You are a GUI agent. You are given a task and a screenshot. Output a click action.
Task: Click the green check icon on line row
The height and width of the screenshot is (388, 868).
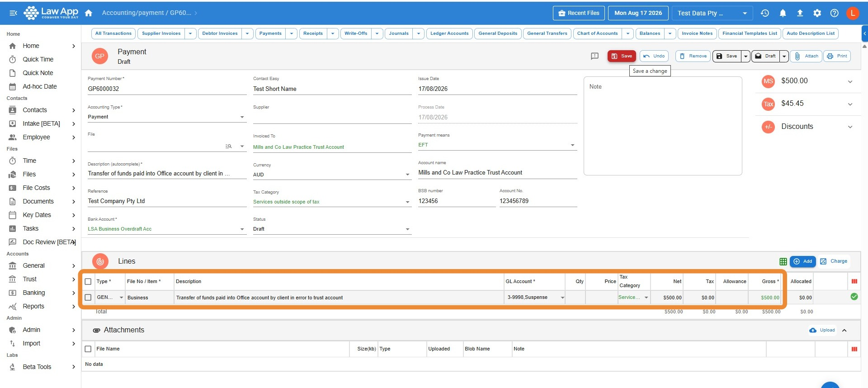coord(854,297)
